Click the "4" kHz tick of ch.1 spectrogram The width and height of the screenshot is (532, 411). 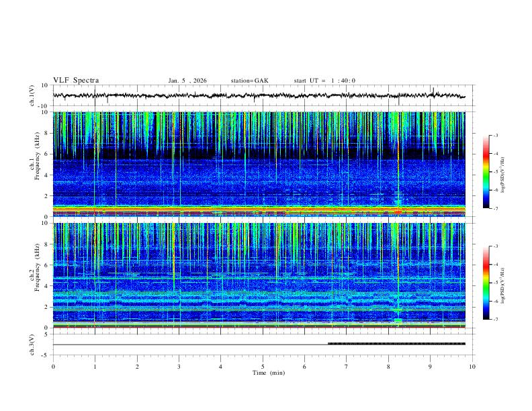[47, 175]
